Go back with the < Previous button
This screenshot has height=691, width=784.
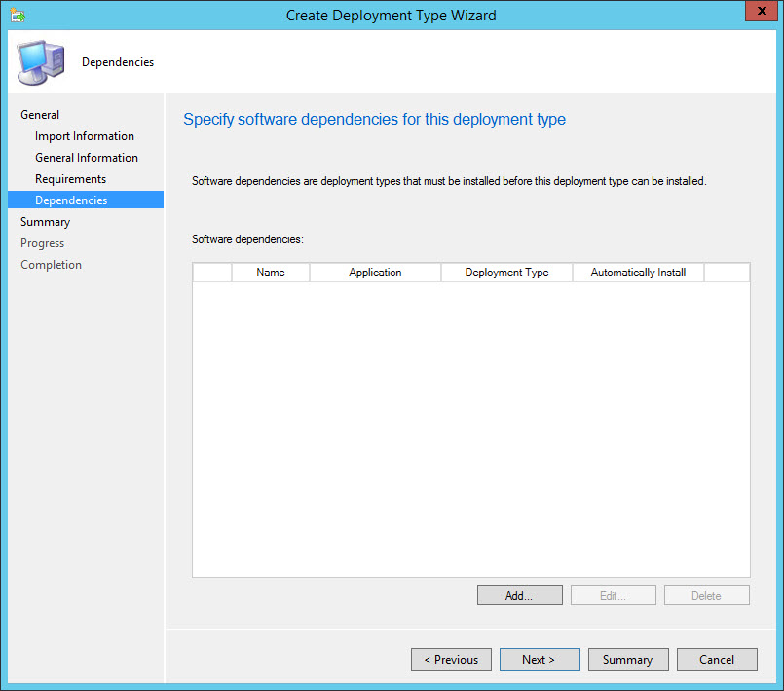(451, 660)
